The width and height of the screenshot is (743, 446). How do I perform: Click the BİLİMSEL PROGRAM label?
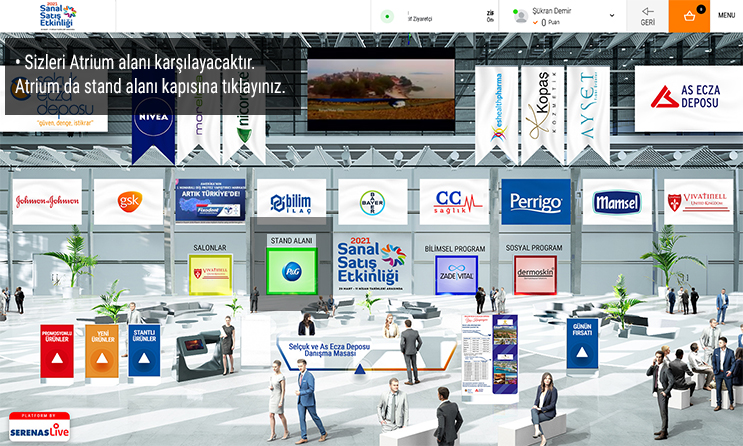click(x=455, y=249)
